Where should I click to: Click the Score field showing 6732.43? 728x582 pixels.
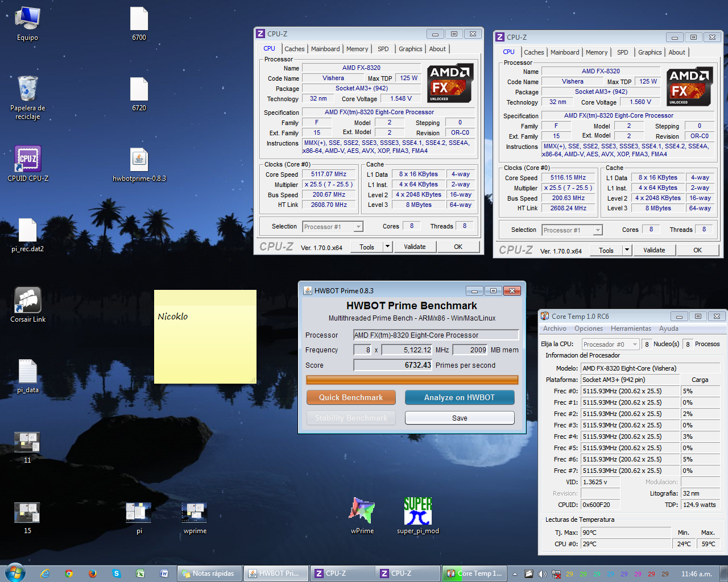(x=393, y=365)
